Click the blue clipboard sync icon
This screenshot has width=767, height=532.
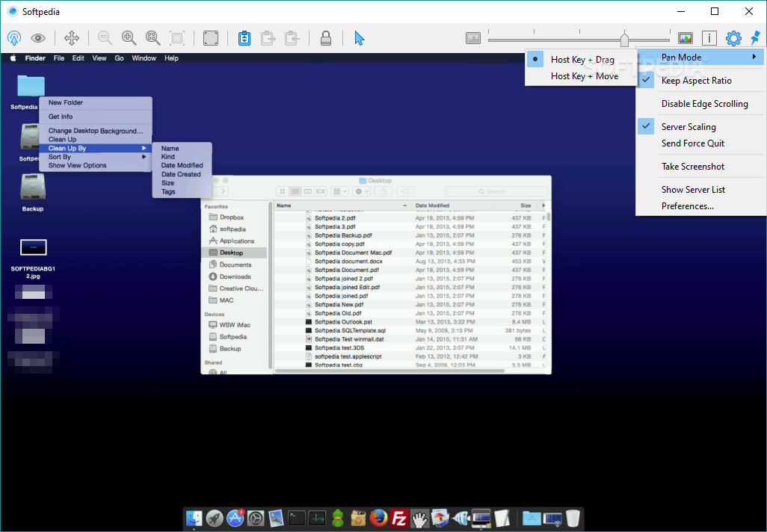[244, 38]
